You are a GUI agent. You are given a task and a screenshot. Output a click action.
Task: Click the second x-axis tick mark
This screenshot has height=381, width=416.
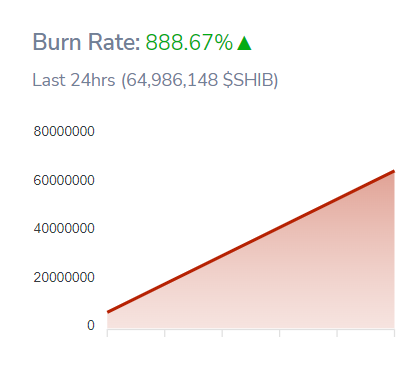pyautogui.click(x=165, y=333)
